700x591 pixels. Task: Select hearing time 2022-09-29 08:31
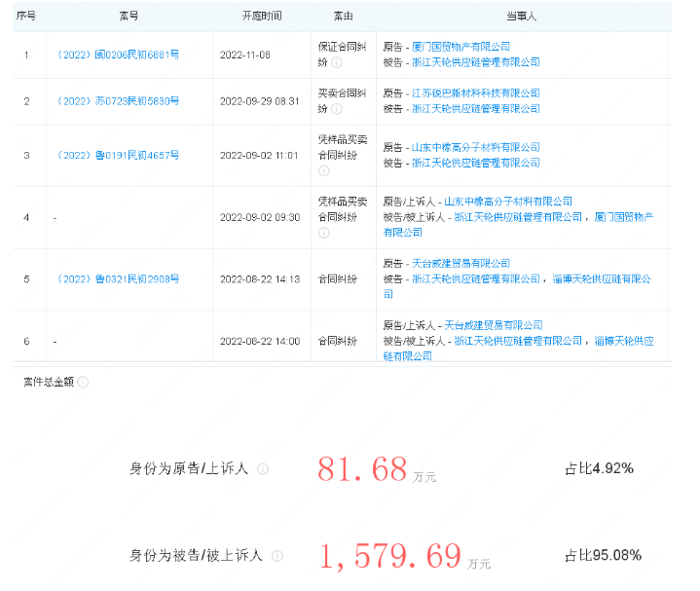259,101
